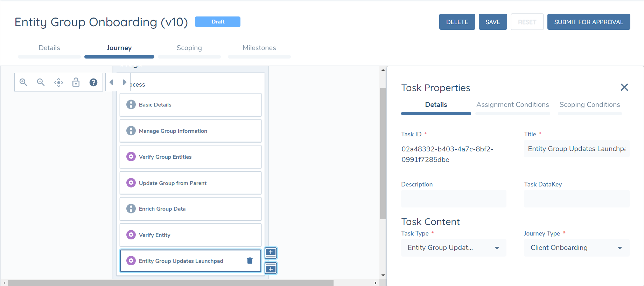644x286 pixels.
Task: Delete the Entity Group Updates Launchpad task
Action: click(250, 261)
